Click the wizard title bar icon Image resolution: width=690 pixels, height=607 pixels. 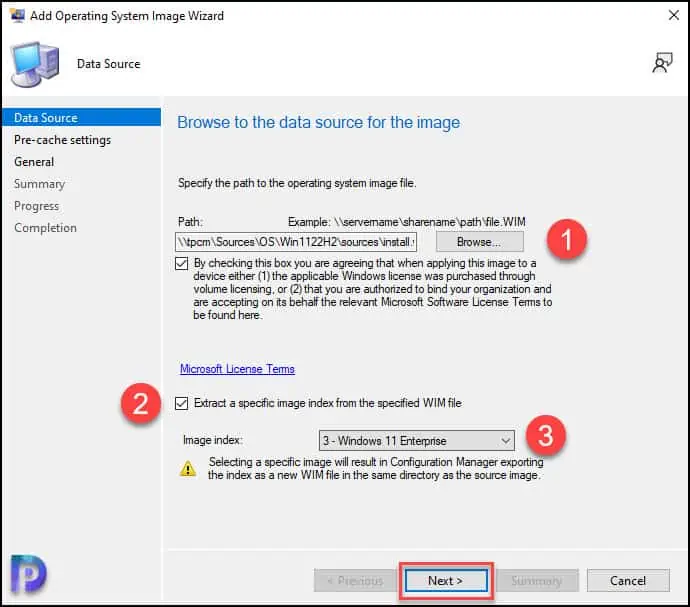[x=17, y=15]
